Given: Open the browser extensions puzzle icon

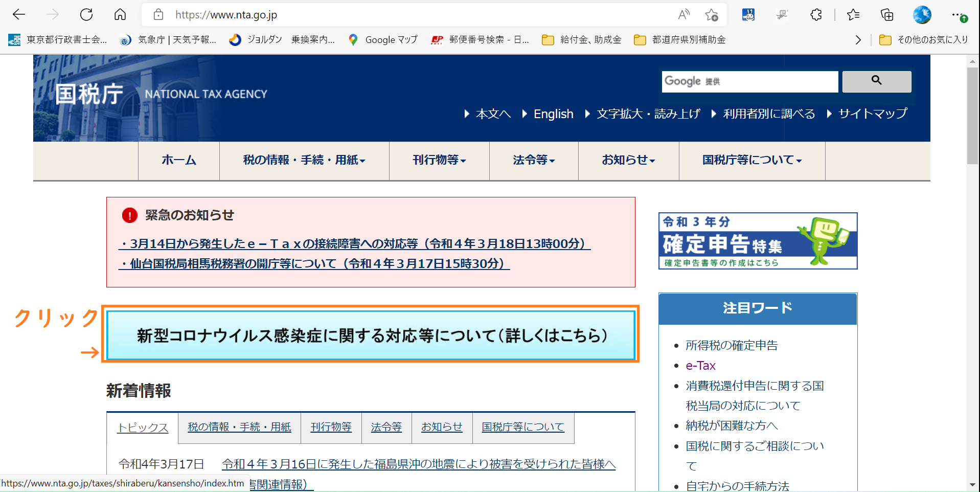Looking at the screenshot, I should coord(816,15).
